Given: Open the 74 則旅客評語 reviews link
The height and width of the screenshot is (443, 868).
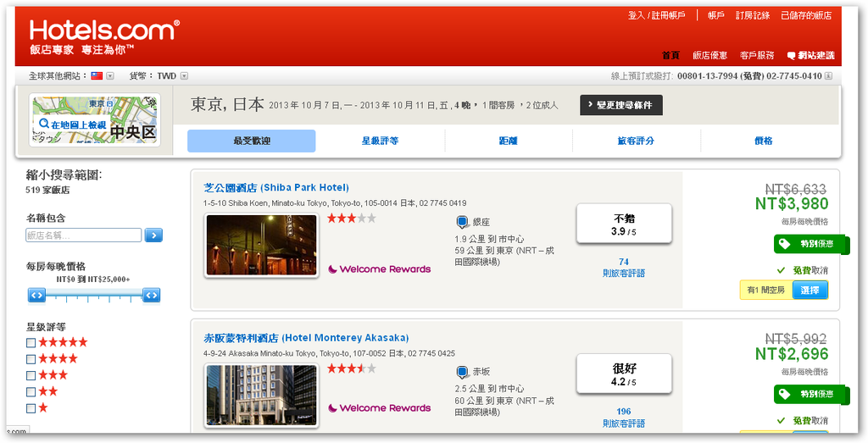Looking at the screenshot, I should tap(624, 268).
